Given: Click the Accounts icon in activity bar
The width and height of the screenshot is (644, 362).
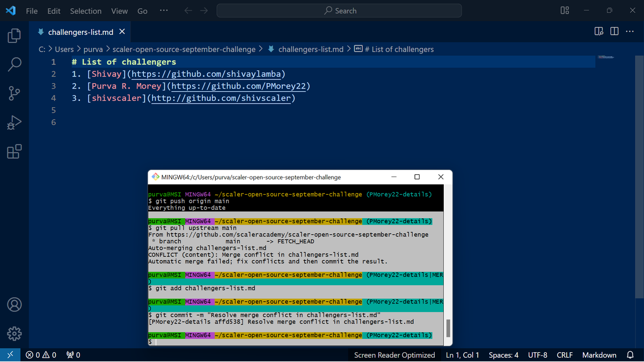Looking at the screenshot, I should 13,304.
